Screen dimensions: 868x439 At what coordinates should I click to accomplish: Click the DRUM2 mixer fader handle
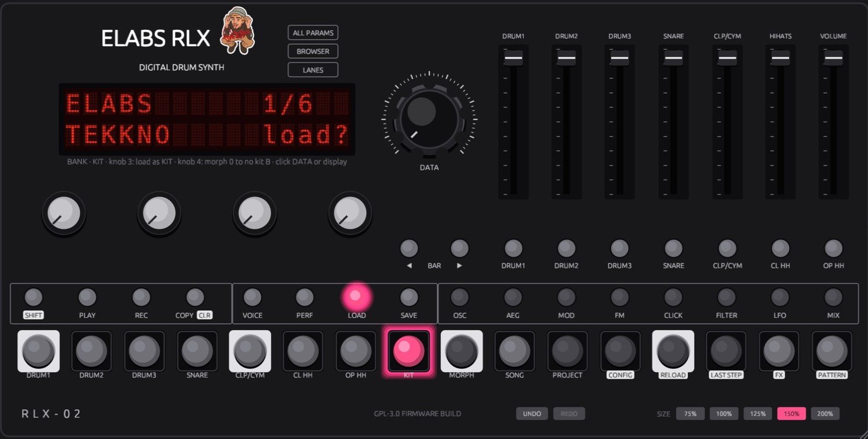tap(566, 59)
